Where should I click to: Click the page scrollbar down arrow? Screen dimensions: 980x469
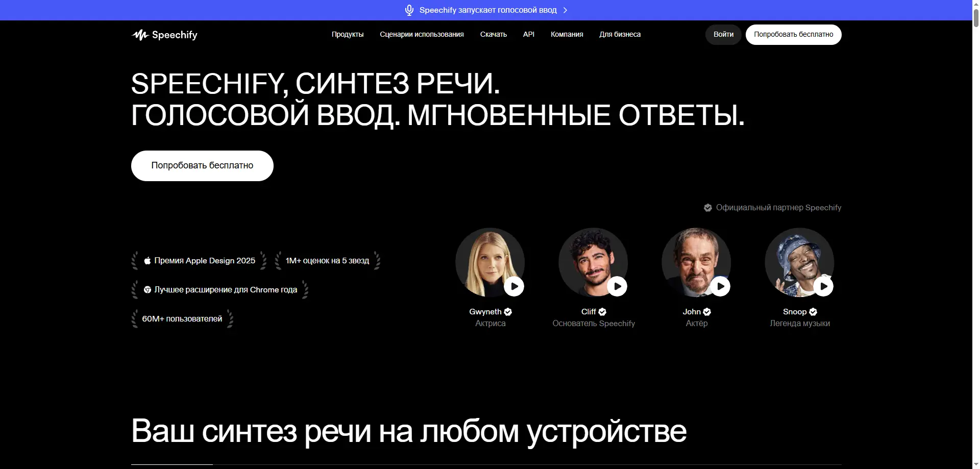976,464
